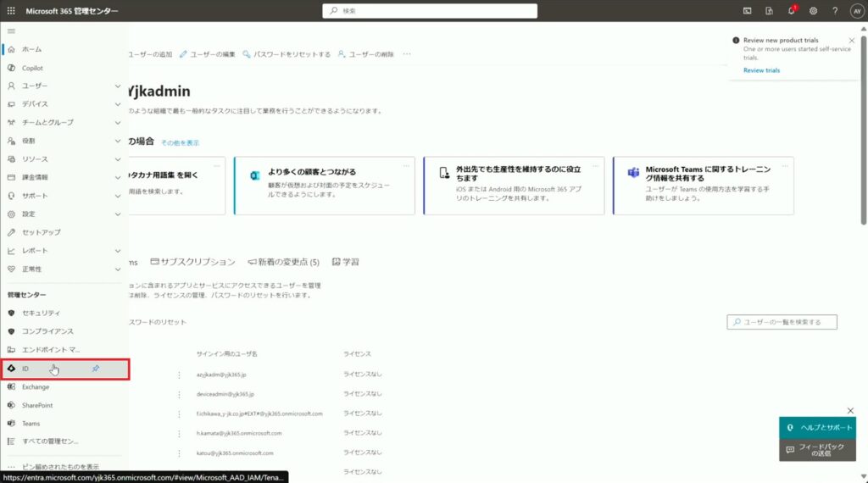Pin the ID admin center item
This screenshot has height=483, width=868.
pyautogui.click(x=96, y=369)
